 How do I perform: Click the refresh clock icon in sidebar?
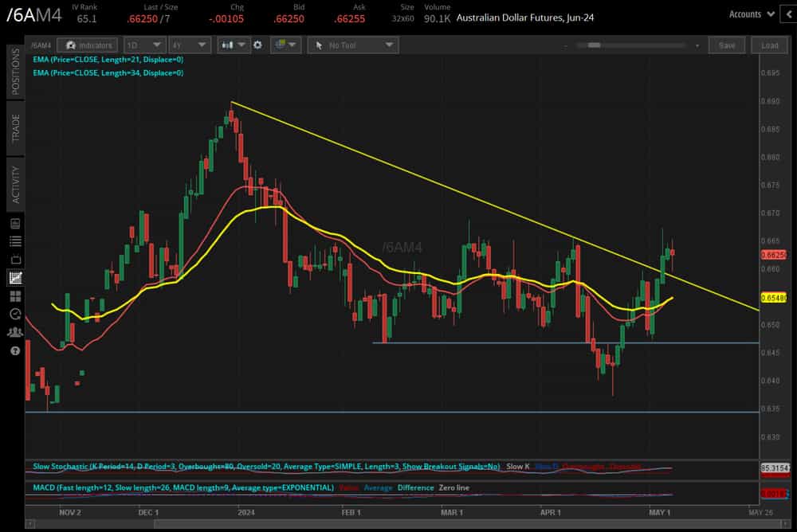(x=15, y=314)
